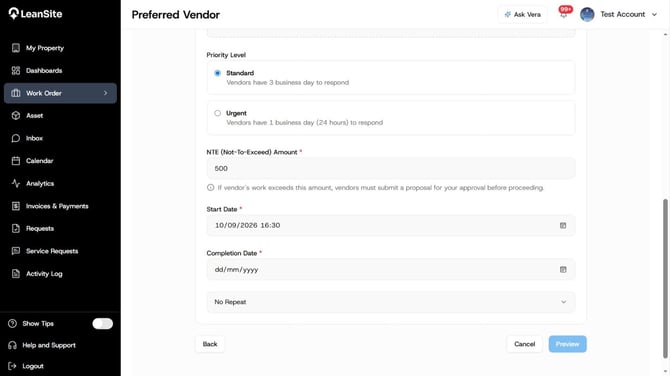Open the Test Account dropdown chevron
The width and height of the screenshot is (670, 376).
(x=654, y=15)
